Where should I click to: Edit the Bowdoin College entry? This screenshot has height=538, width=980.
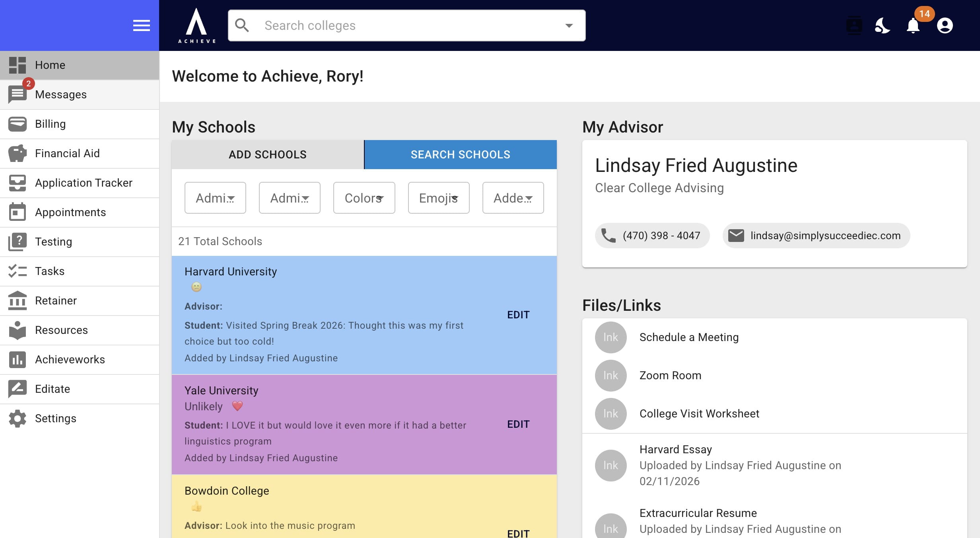518,533
